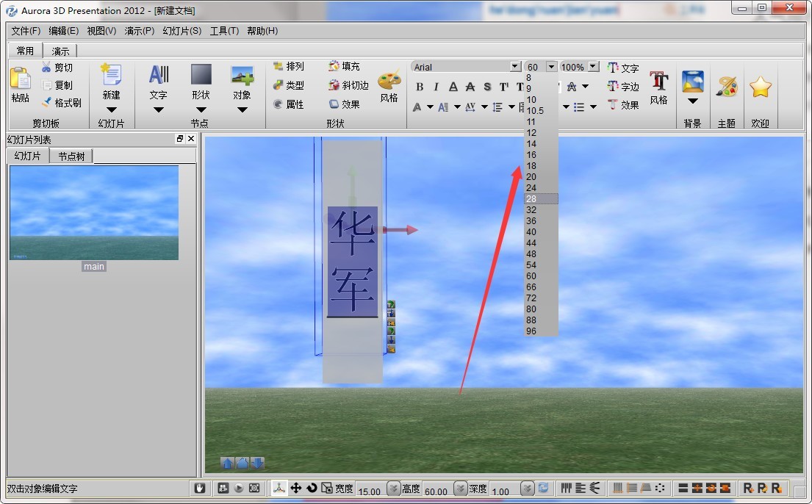
Task: Open the 背景 (Background) settings icon
Action: 691,83
